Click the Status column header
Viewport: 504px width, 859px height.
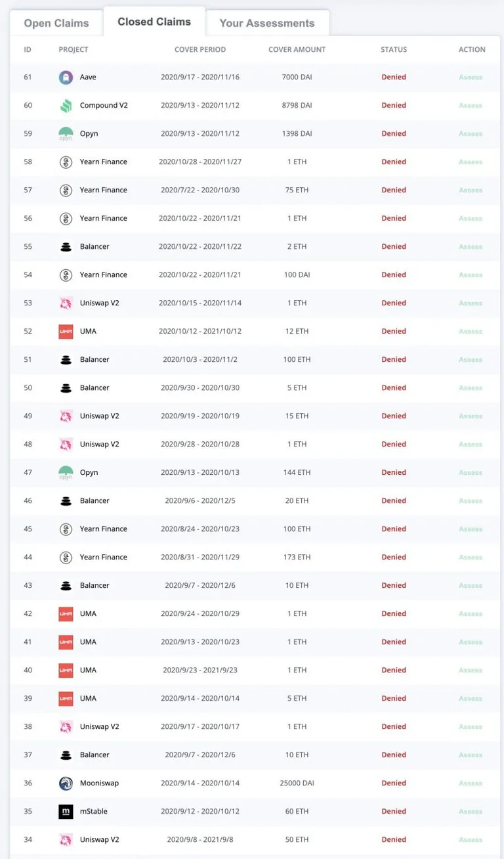tap(394, 50)
